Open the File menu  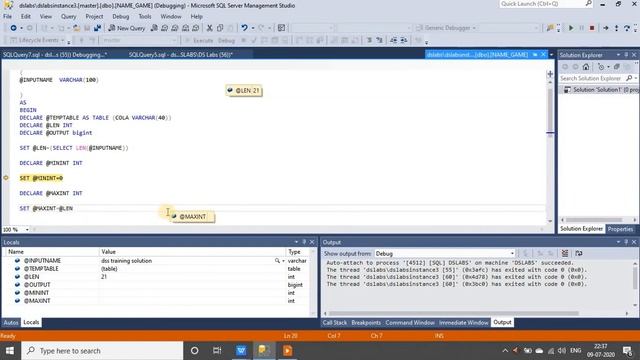click(x=7, y=16)
